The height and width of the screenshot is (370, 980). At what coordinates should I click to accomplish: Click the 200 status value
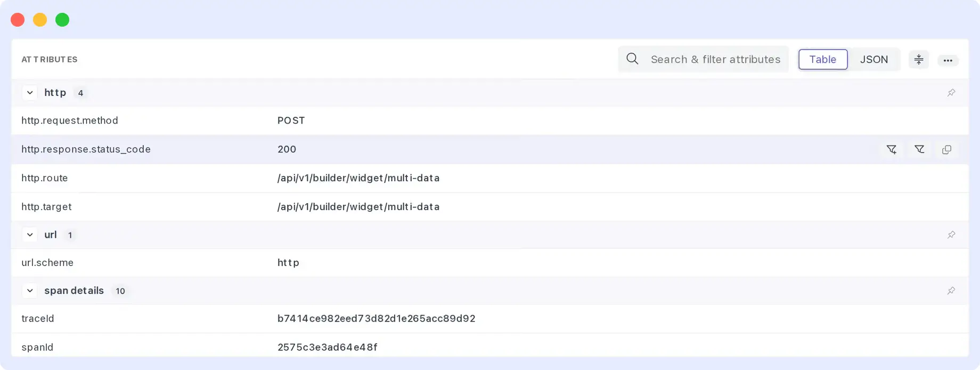pos(287,149)
